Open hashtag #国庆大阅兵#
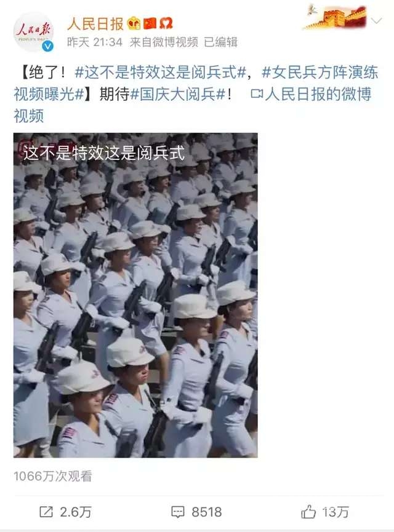 click(x=178, y=94)
